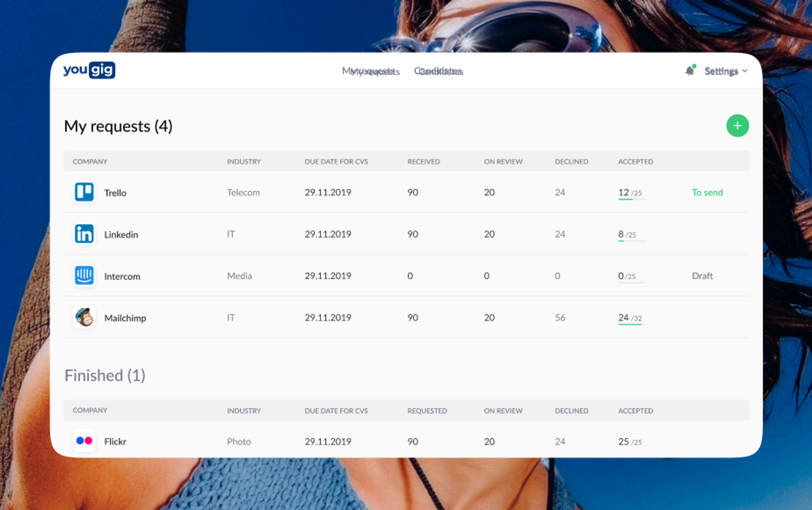Viewport: 812px width, 510px height.
Task: Click the yougig logo
Action: tap(89, 70)
